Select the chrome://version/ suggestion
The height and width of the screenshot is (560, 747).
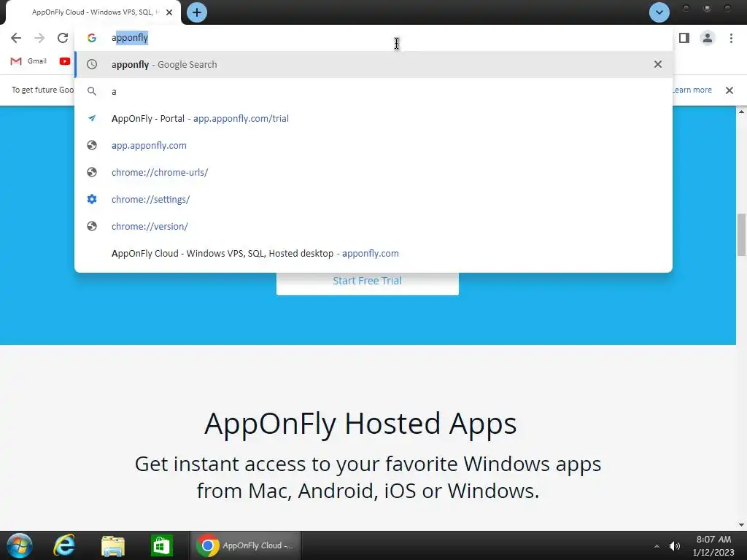(373, 226)
